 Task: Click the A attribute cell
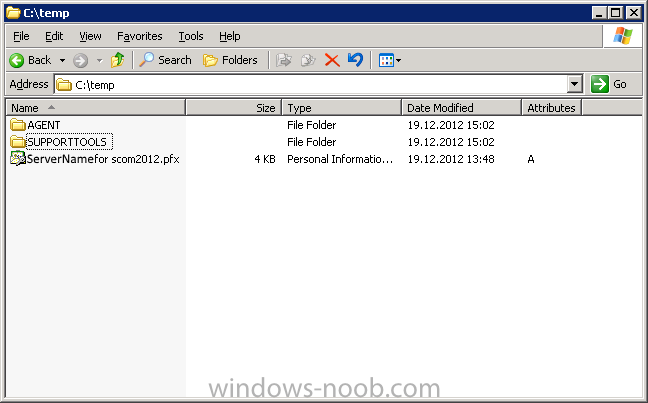531,159
